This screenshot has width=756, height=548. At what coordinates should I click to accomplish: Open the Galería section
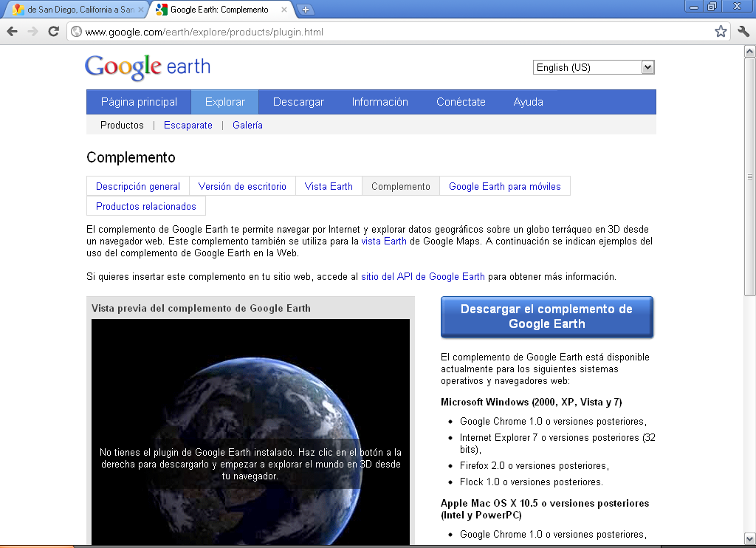(x=247, y=125)
